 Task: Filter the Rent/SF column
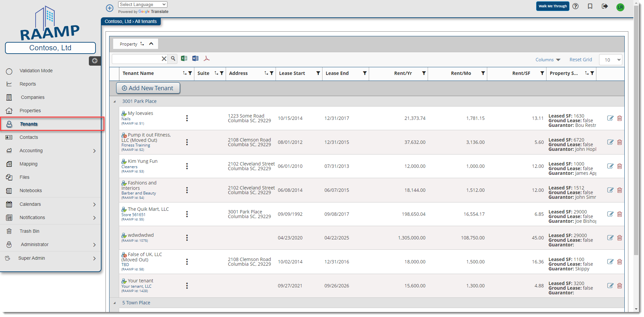click(x=542, y=73)
